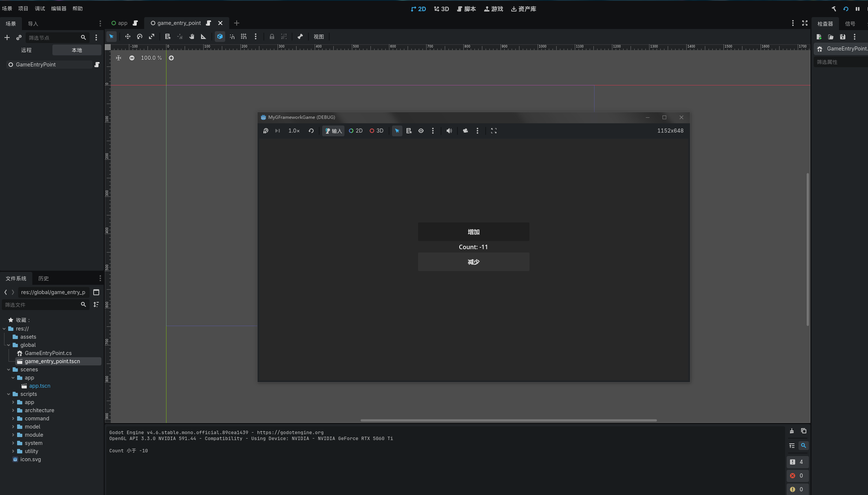Switch the running game to 3D debug view
Image resolution: width=868 pixels, height=495 pixels.
click(376, 131)
